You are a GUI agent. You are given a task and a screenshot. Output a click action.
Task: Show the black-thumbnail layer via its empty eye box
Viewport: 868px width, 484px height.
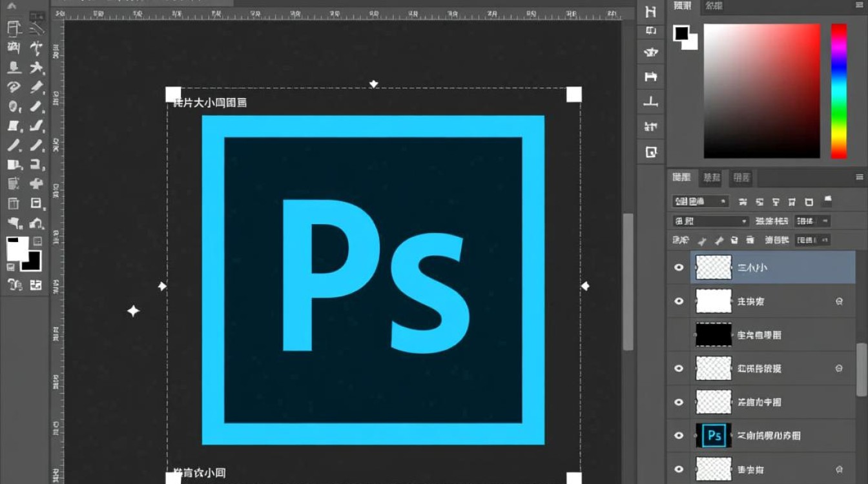[x=679, y=335]
